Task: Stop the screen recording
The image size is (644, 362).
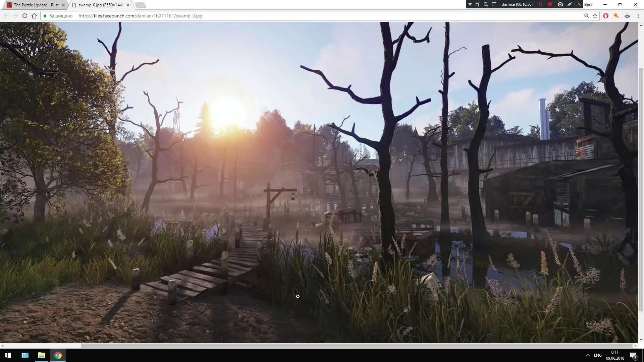Action: [550, 4]
